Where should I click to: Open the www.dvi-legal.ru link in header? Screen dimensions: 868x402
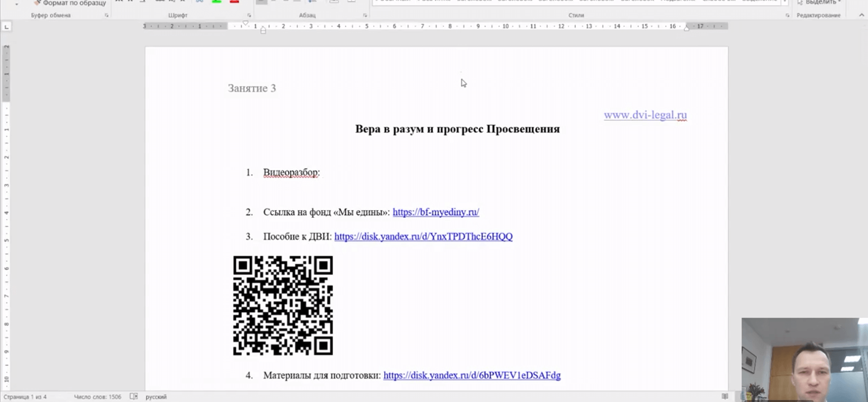point(645,115)
